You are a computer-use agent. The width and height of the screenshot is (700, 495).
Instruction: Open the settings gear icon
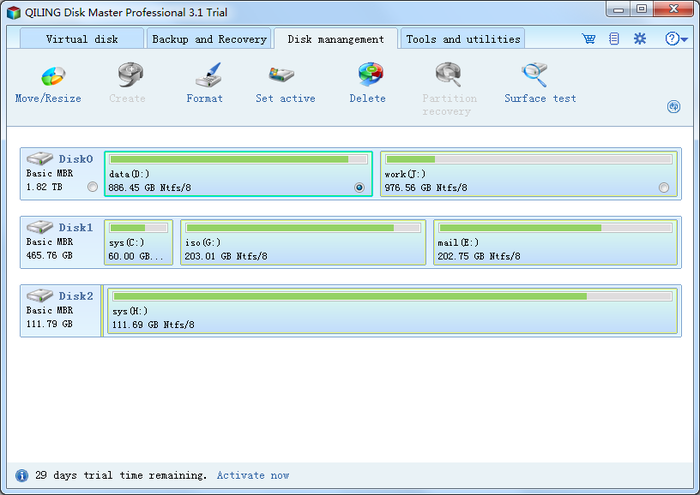tap(640, 39)
